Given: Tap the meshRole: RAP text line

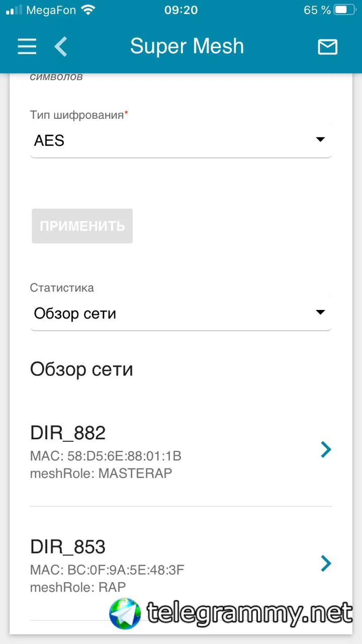Looking at the screenshot, I should (78, 587).
